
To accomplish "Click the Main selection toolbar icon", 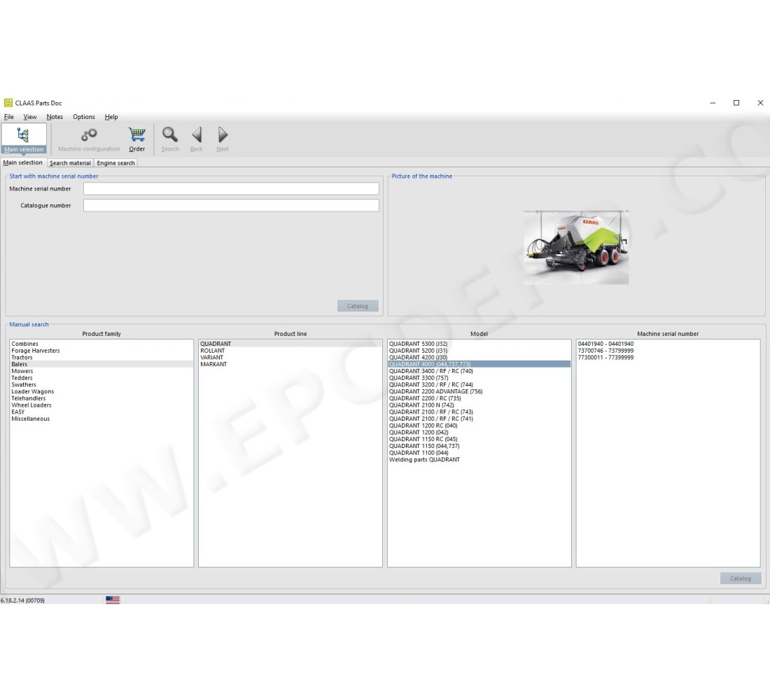I will click(24, 139).
